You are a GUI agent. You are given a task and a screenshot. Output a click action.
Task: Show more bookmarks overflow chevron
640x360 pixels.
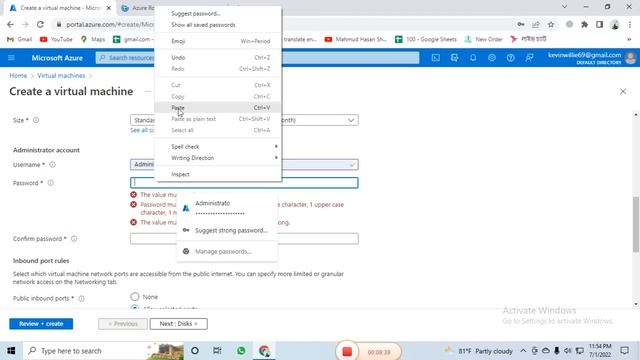tap(629, 39)
